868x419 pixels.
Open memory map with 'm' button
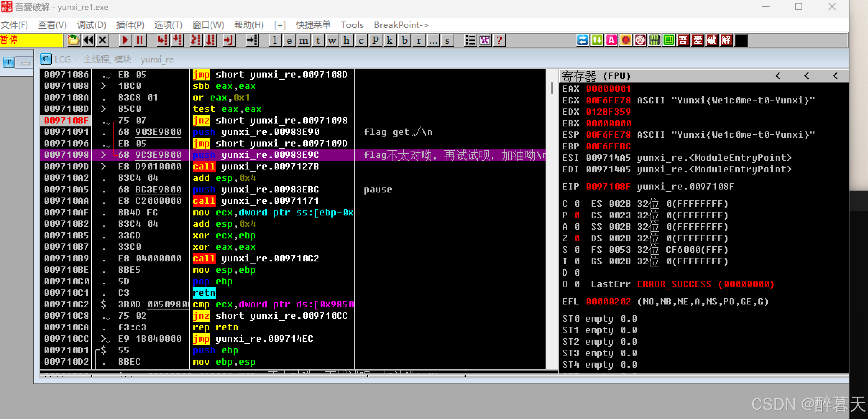click(x=304, y=40)
